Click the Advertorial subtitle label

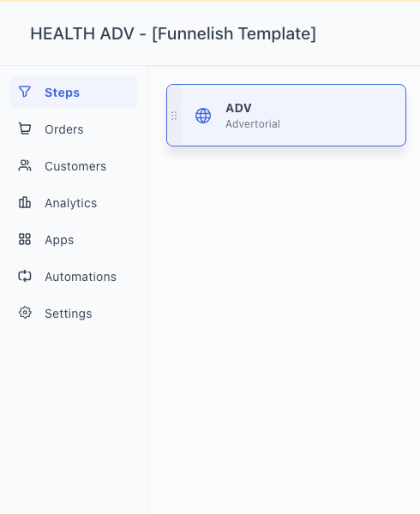[x=253, y=124]
